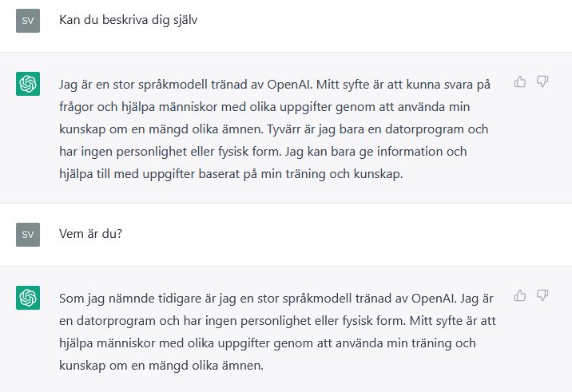The image size is (572, 392).
Task: Click the SV avatar beside 'Vem är du?'
Action: pos(28,235)
